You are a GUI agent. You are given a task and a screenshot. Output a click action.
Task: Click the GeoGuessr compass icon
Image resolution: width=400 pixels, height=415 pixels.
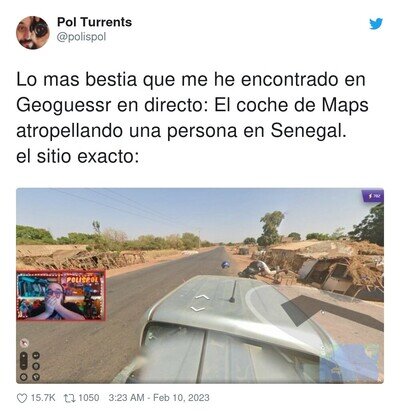point(24,343)
